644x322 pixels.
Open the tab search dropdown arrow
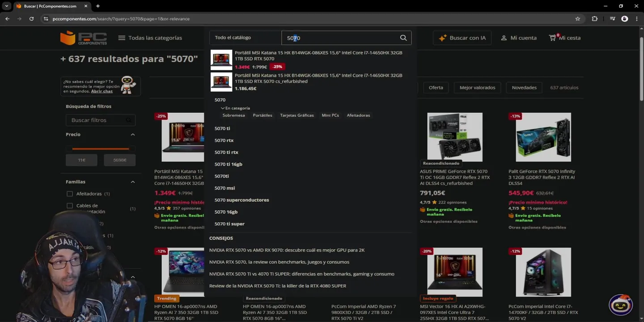pyautogui.click(x=6, y=6)
